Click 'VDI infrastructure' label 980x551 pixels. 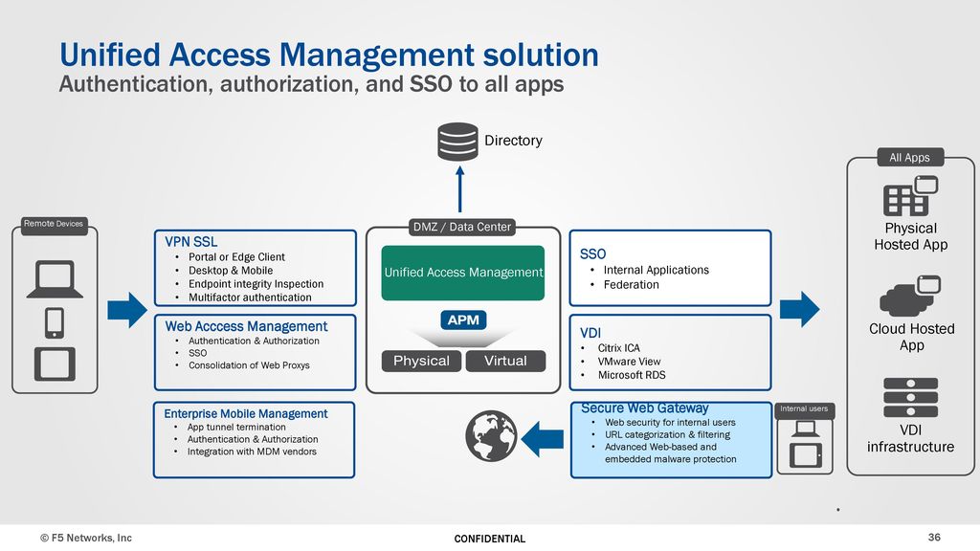click(911, 438)
